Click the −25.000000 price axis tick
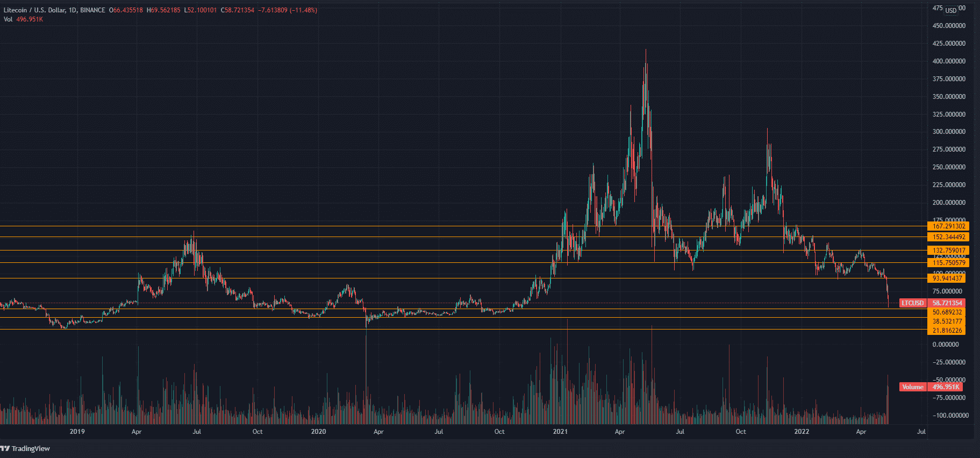The width and height of the screenshot is (980, 458). click(949, 362)
